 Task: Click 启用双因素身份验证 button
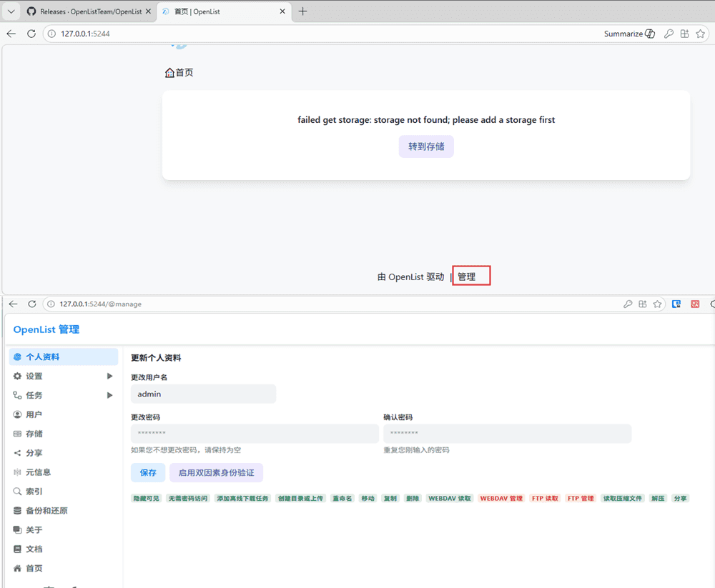[216, 472]
